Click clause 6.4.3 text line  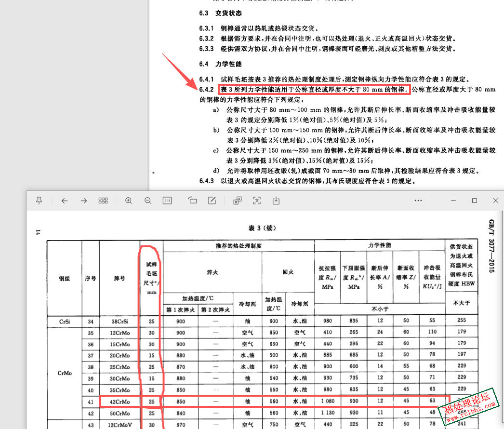click(x=307, y=181)
